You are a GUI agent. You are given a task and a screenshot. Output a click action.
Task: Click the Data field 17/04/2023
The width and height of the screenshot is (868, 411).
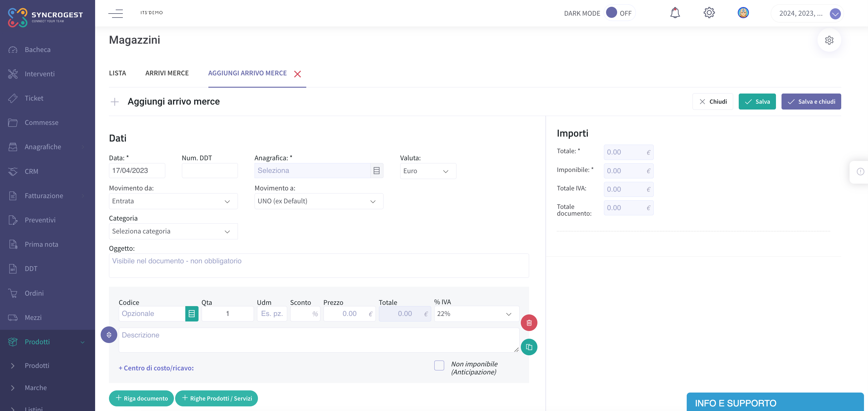pos(137,171)
